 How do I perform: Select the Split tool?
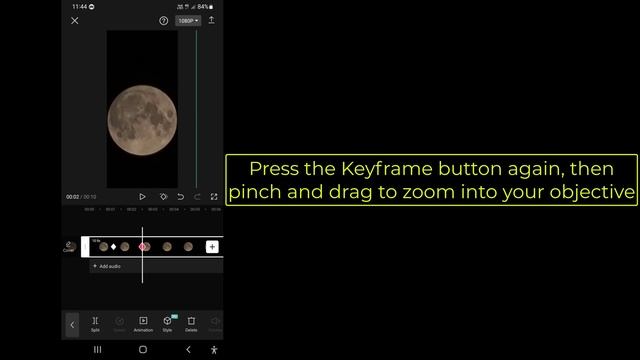click(95, 324)
